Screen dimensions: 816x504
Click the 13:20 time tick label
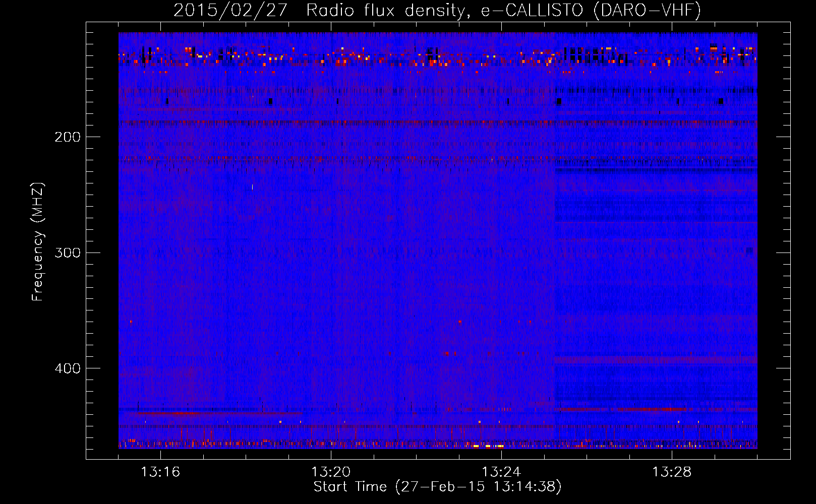coord(331,472)
